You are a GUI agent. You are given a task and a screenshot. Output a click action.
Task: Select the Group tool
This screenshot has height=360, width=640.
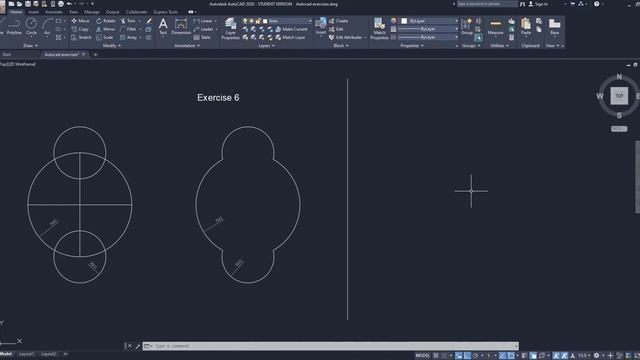coord(467,26)
